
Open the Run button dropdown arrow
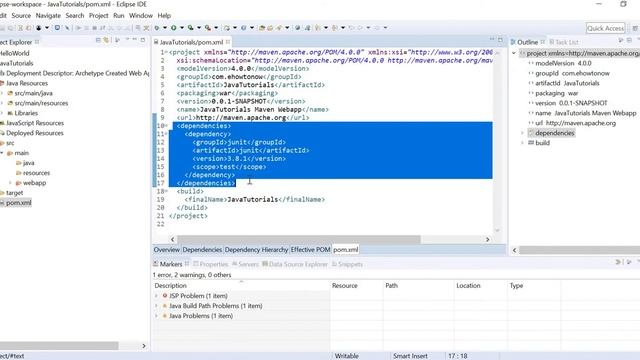182,28
